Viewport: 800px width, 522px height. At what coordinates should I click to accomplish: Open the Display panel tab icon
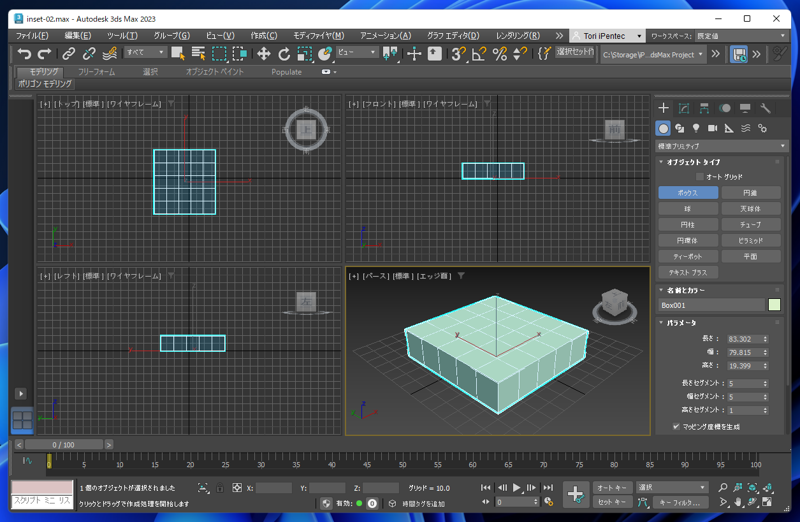tap(745, 108)
